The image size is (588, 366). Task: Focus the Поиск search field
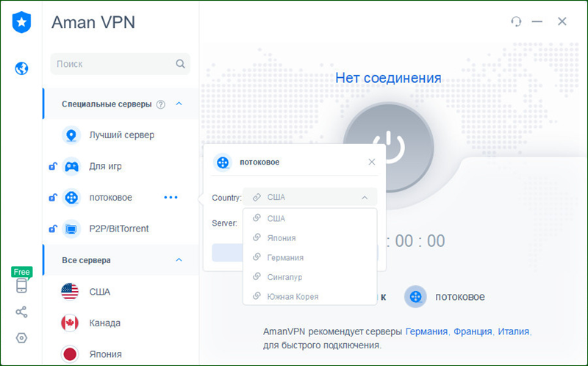coord(121,64)
